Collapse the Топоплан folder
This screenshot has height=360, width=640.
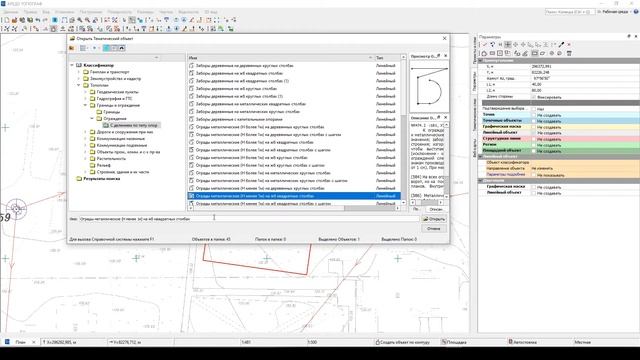click(x=79, y=85)
